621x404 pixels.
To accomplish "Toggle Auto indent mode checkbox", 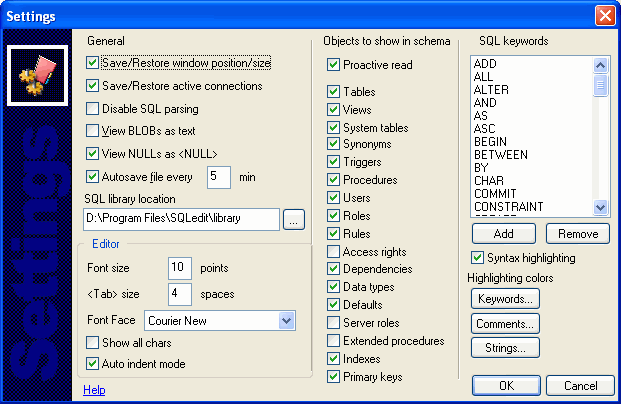I will pyautogui.click(x=93, y=364).
